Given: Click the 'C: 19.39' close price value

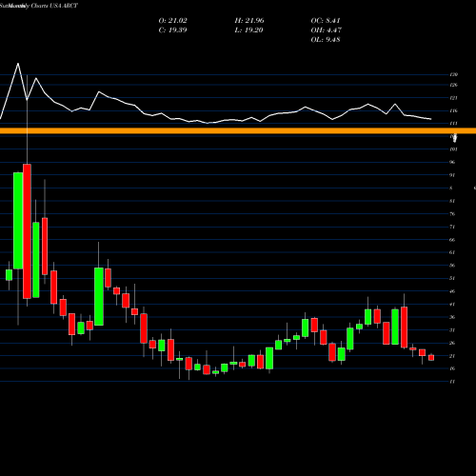Looking at the screenshot, I should [172, 30].
